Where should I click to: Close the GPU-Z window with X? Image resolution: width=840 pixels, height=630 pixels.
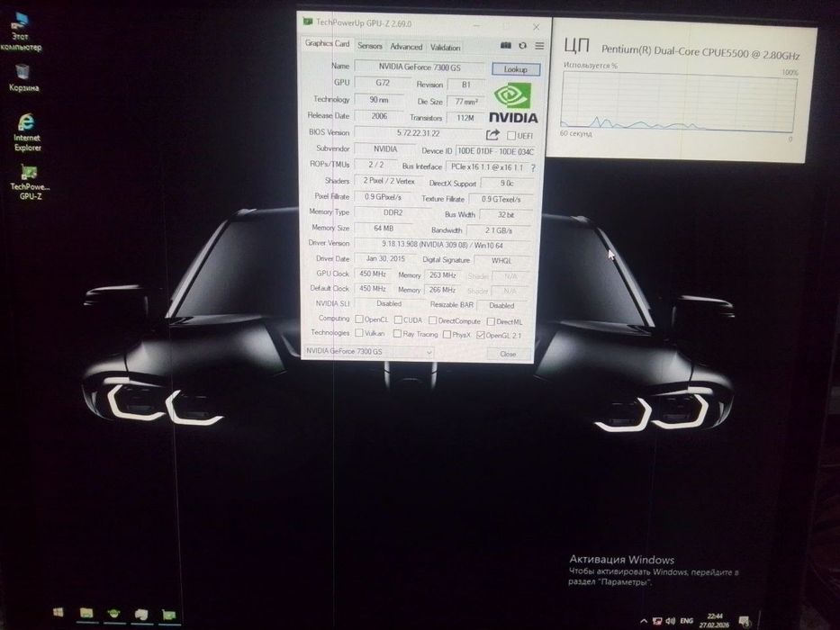point(537,27)
